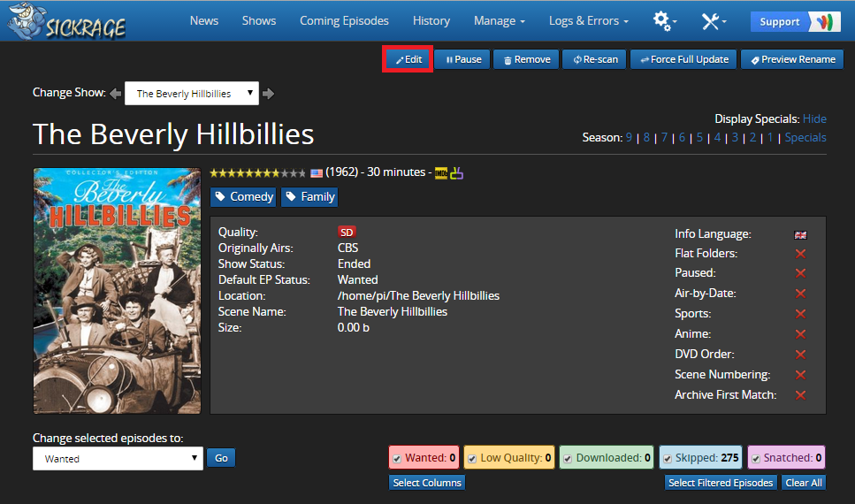The width and height of the screenshot is (855, 504).
Task: Expand the episode status Wanted dropdown
Action: coord(118,458)
